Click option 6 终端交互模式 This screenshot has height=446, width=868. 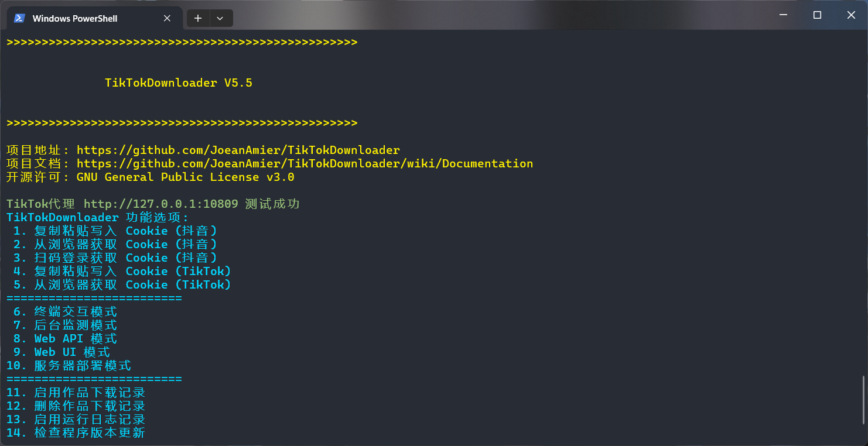click(66, 312)
